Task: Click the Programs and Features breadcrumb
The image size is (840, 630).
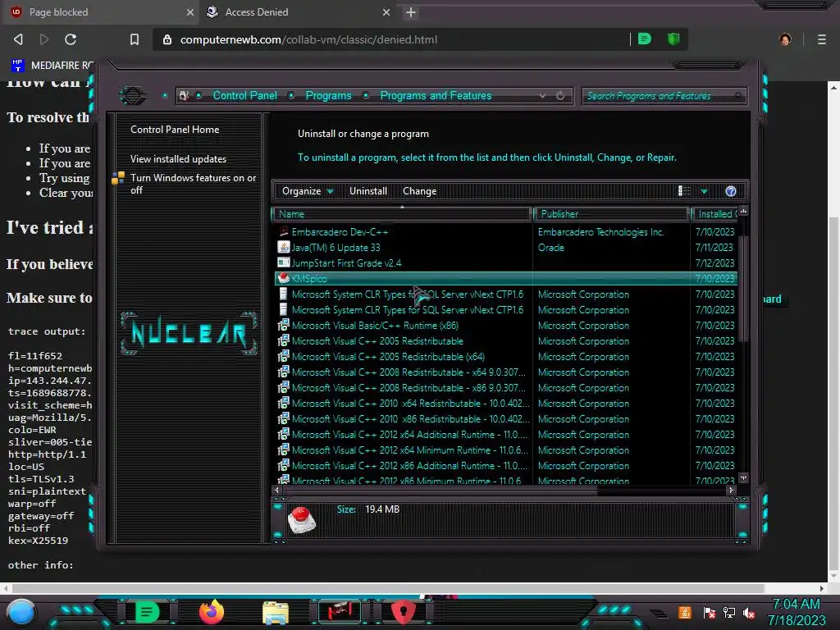Action: 436,95
